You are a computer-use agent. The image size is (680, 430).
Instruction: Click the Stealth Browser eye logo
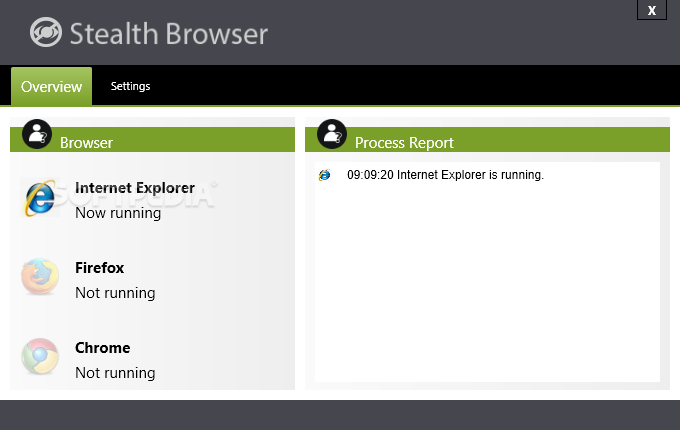point(46,32)
